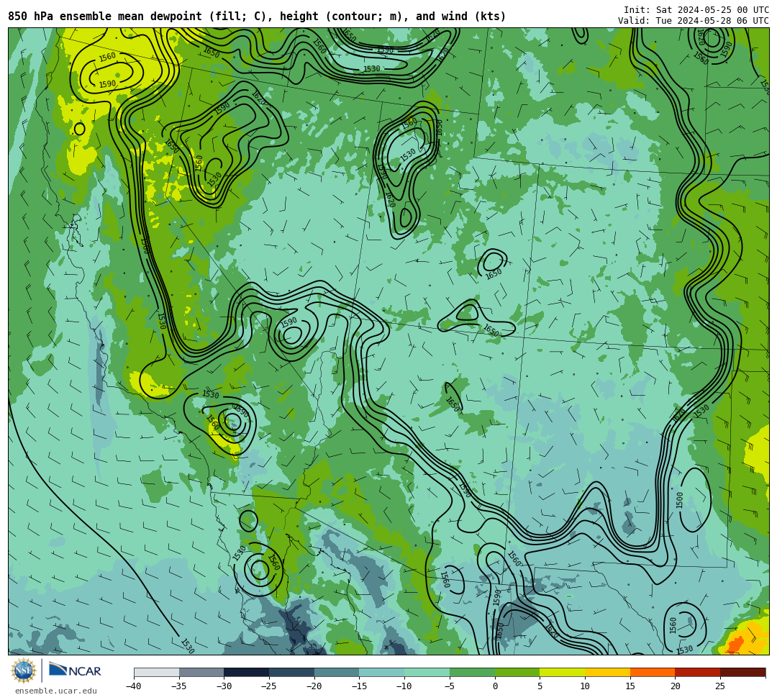This screenshot has width=777, height=700.
Task: Click the 'Init: Sat 2024-05-25 00 UTC' text
Action: [696, 10]
